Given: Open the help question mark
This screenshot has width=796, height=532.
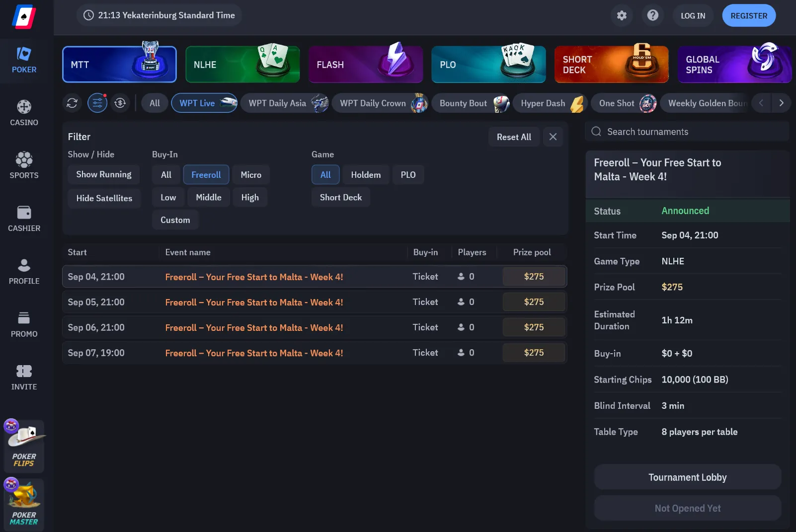Looking at the screenshot, I should tap(653, 15).
